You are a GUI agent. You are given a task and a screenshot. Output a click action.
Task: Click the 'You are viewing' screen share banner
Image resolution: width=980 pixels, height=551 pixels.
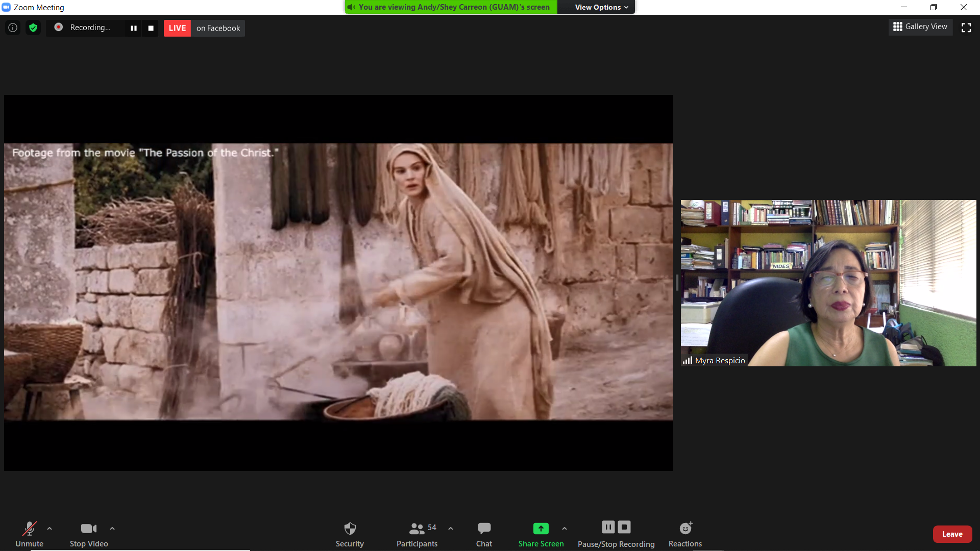[x=451, y=7]
